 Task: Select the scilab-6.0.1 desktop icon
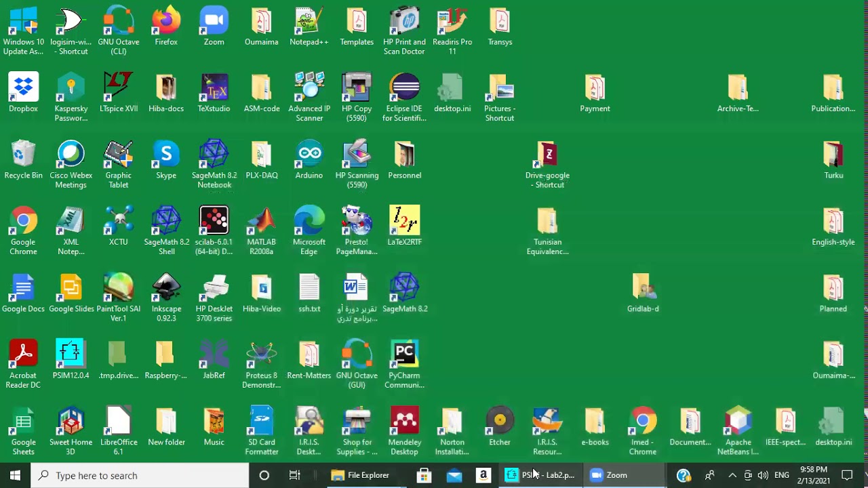tap(214, 231)
